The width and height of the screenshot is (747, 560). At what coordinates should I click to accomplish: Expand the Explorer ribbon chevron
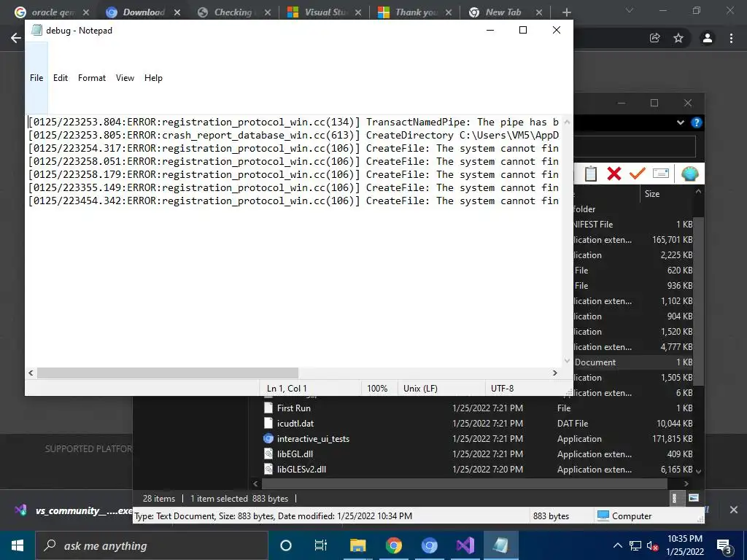pyautogui.click(x=681, y=122)
